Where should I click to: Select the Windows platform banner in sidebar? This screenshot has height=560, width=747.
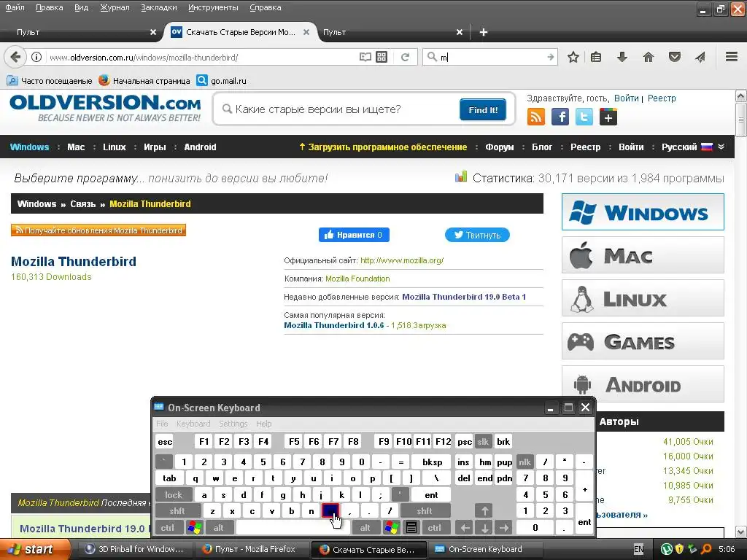coord(643,212)
